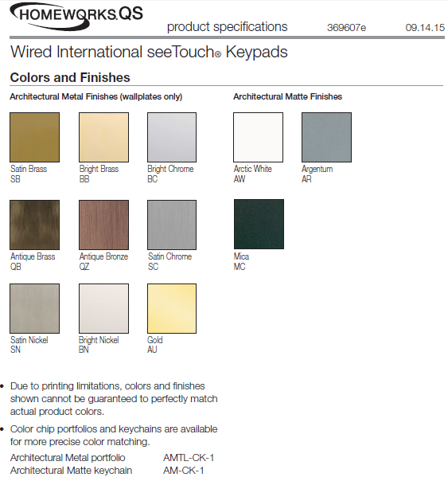Click the date 09.14.15

point(425,28)
